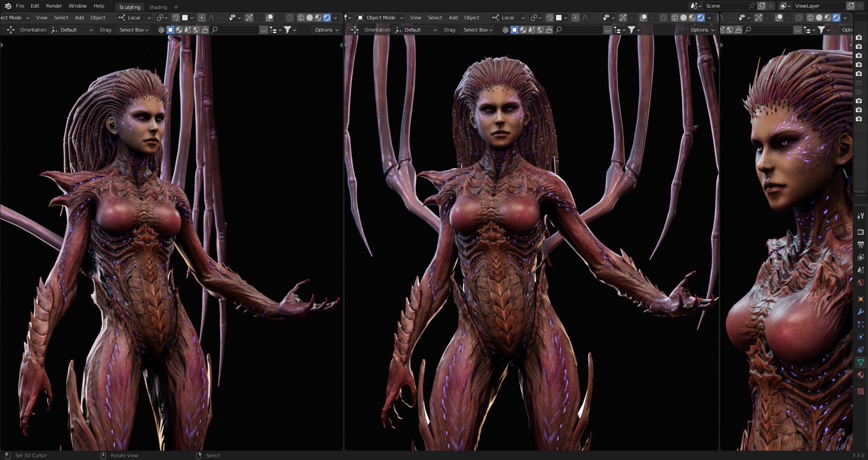Open pivot point menu in left viewport
This screenshot has width=868, height=460.
click(x=161, y=18)
